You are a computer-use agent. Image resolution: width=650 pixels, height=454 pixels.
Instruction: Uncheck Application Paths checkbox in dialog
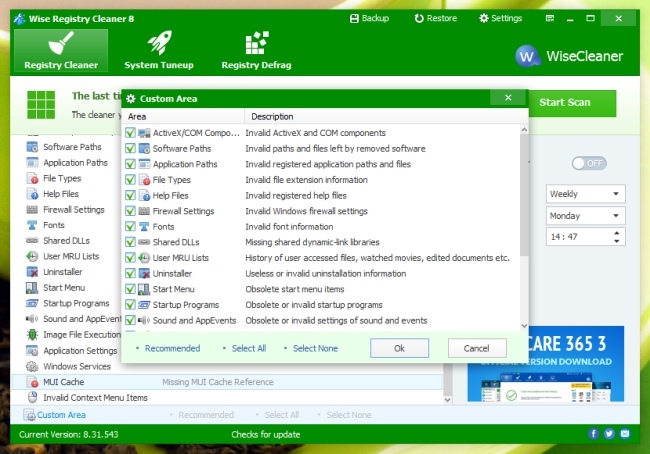tap(130, 164)
